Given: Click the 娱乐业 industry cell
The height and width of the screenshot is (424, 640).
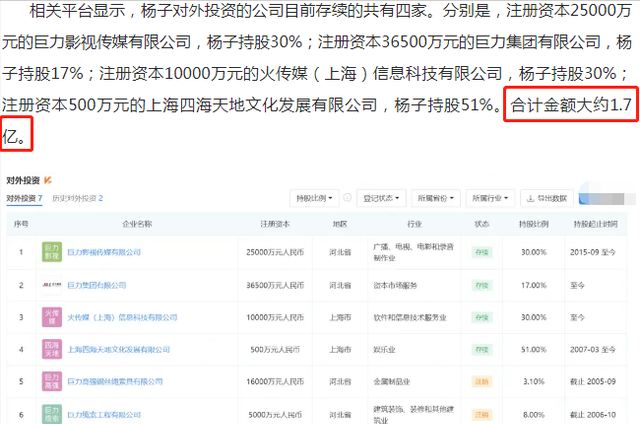Looking at the screenshot, I should 384,349.
